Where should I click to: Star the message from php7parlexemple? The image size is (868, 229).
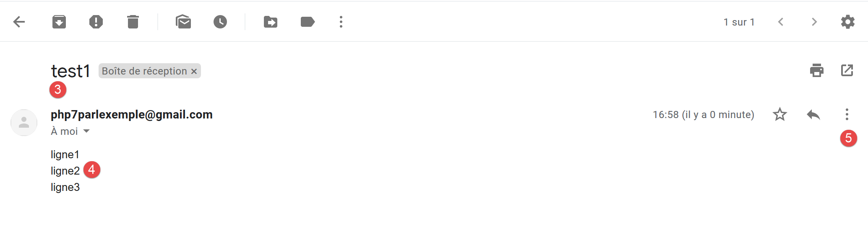[780, 114]
